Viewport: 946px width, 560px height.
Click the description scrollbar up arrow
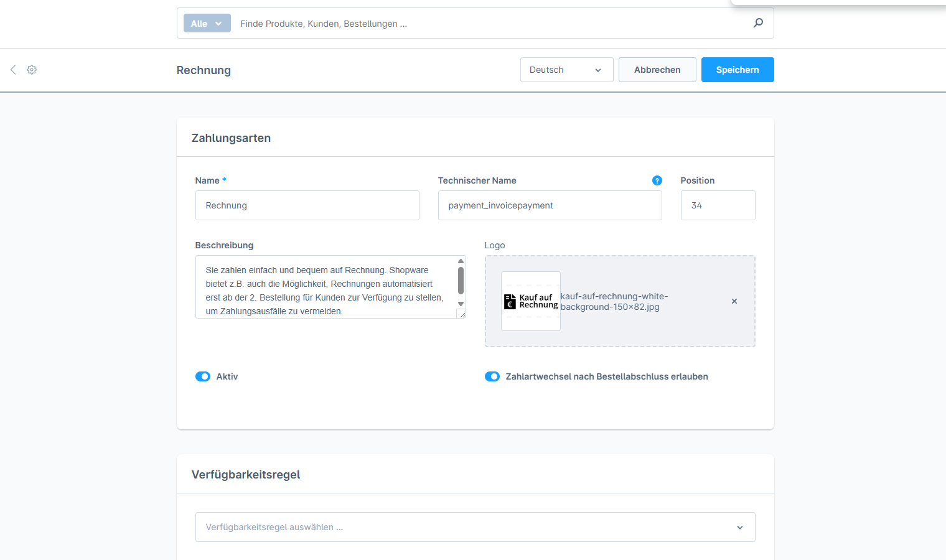click(x=461, y=261)
